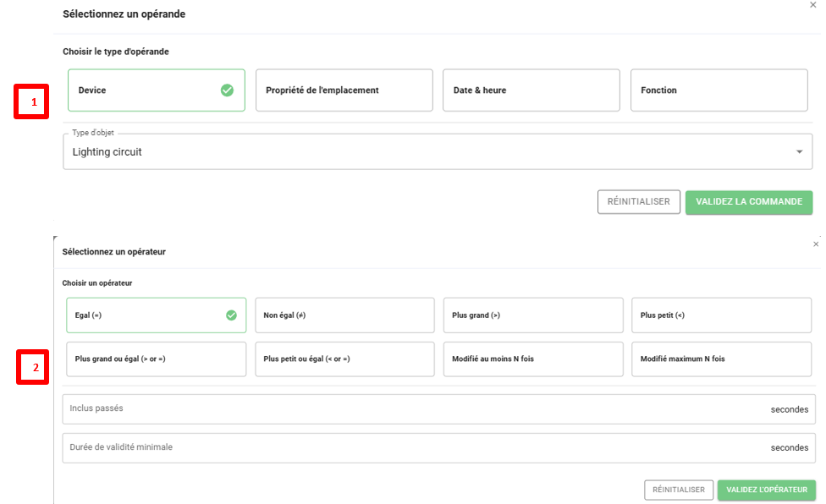The width and height of the screenshot is (826, 504).
Task: Choose Modifié au moins N fois
Action: 532,359
